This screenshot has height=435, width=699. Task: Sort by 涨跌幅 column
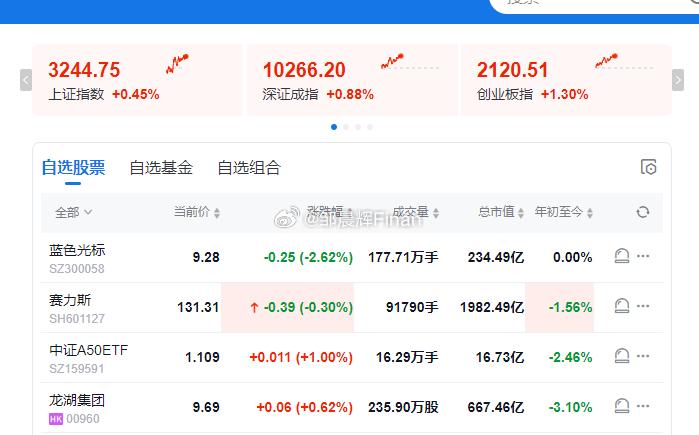coord(329,212)
